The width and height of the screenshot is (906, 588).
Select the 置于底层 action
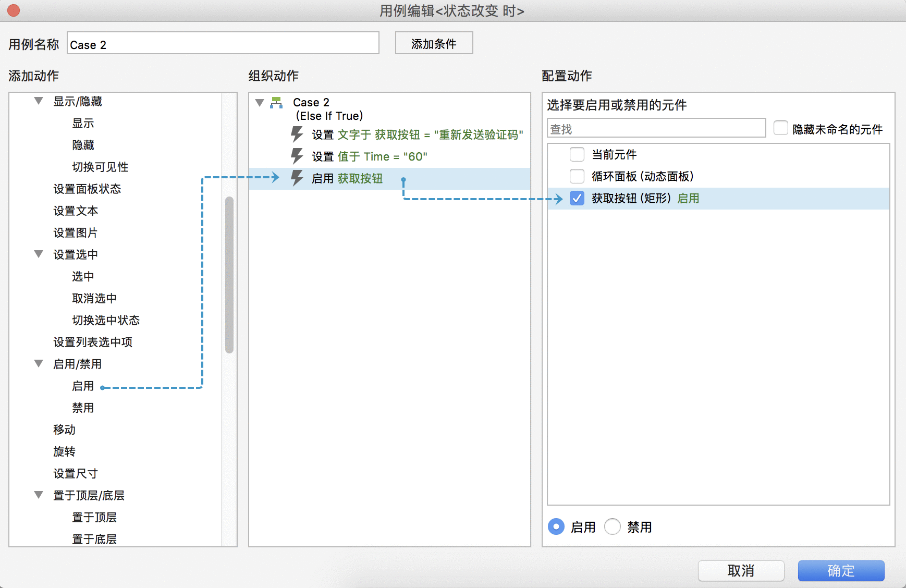click(x=94, y=539)
